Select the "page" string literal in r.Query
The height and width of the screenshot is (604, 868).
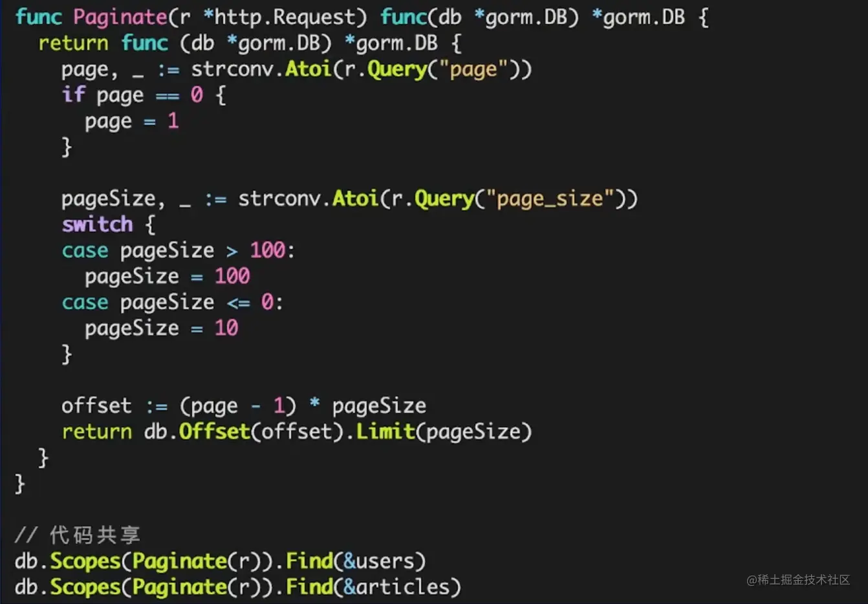(474, 69)
